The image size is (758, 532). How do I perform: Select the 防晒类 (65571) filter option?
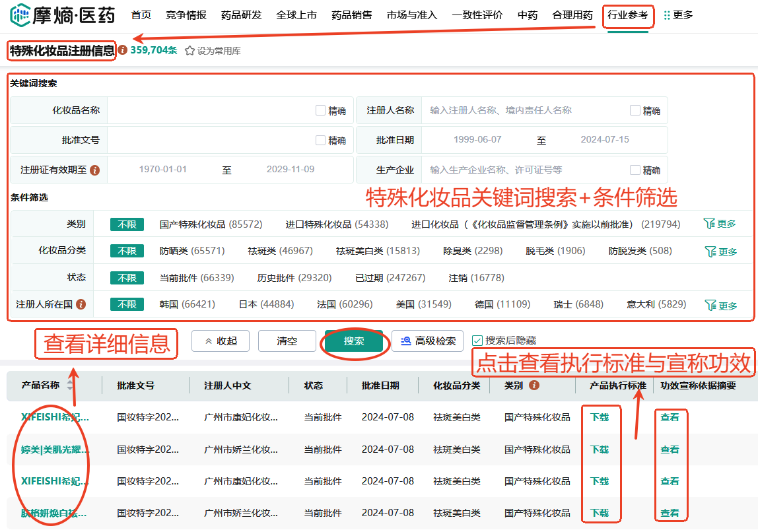[x=191, y=251]
